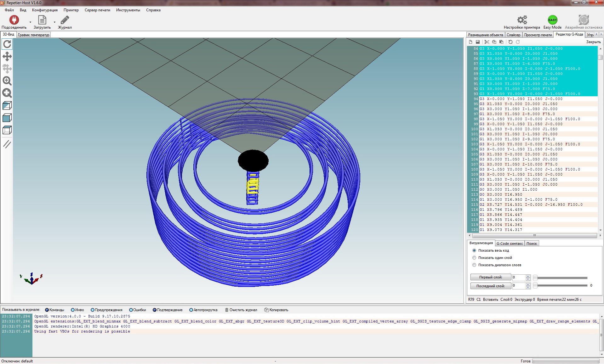Screen dimensions: 604x364
Task: Click the cut scissors icon in editor
Action: click(x=487, y=42)
